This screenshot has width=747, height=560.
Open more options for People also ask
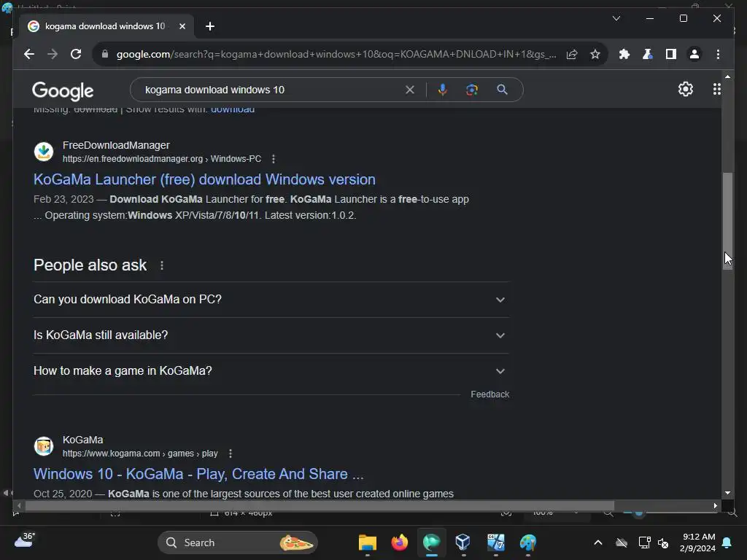[x=162, y=265]
